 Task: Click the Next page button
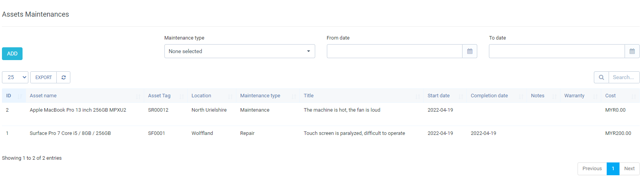(x=629, y=169)
